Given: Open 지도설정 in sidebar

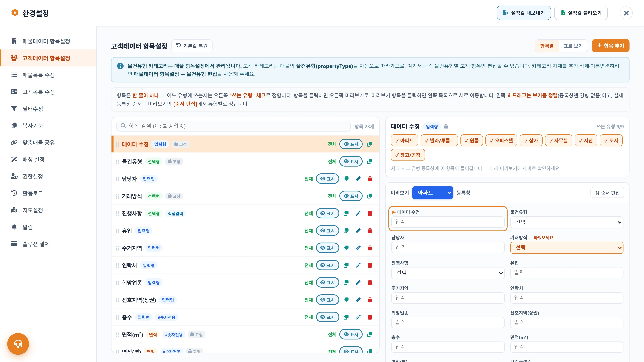Looking at the screenshot, I should (48, 210).
